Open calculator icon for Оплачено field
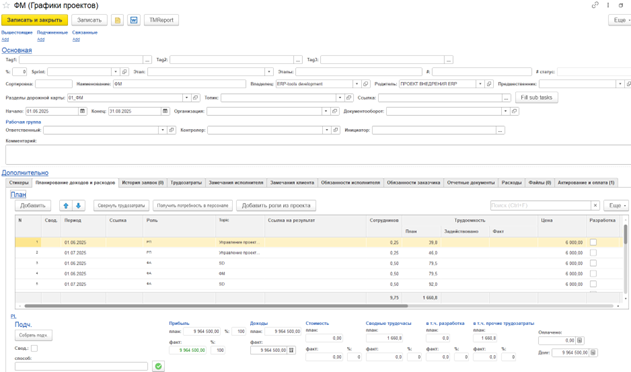Screen dimensions: 631x372 (x=579, y=340)
